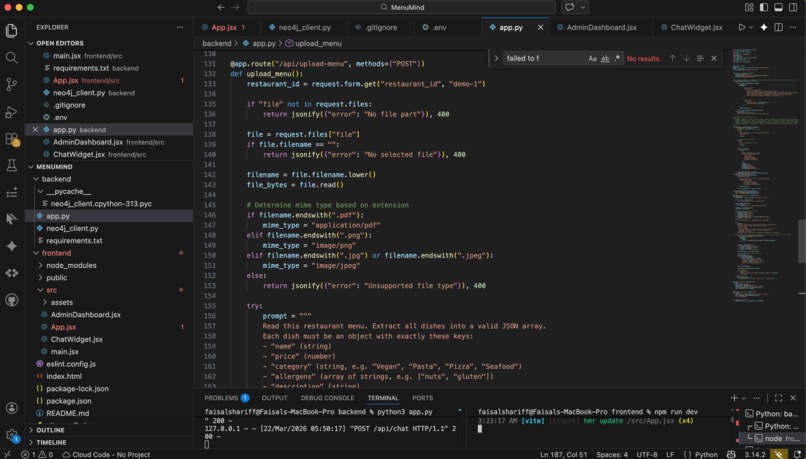The width and height of the screenshot is (806, 459).
Task: Click the Python language mode status
Action: (706, 454)
